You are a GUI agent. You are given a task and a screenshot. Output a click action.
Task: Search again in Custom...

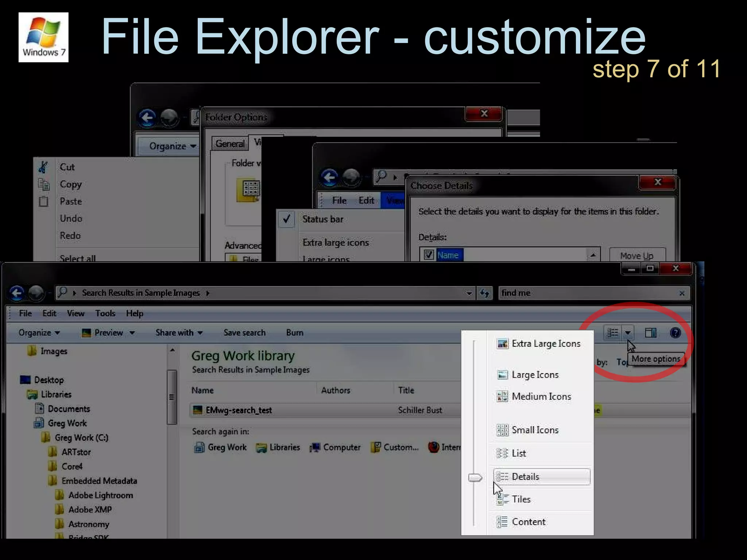(x=395, y=447)
